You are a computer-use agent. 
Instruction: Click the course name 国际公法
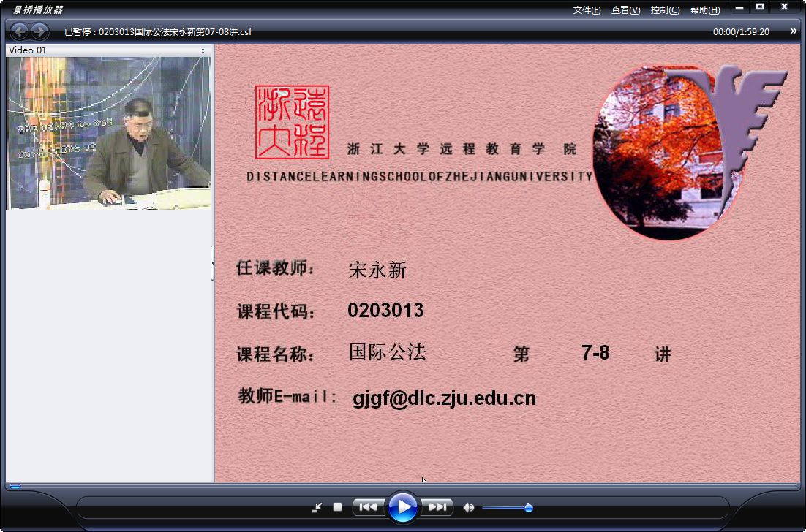click(x=388, y=352)
